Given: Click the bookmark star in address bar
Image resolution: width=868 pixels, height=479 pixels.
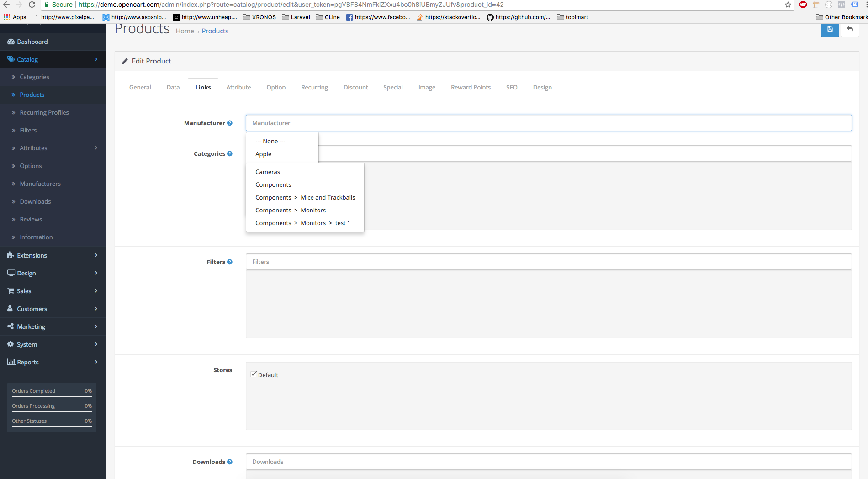Looking at the screenshot, I should (788, 5).
